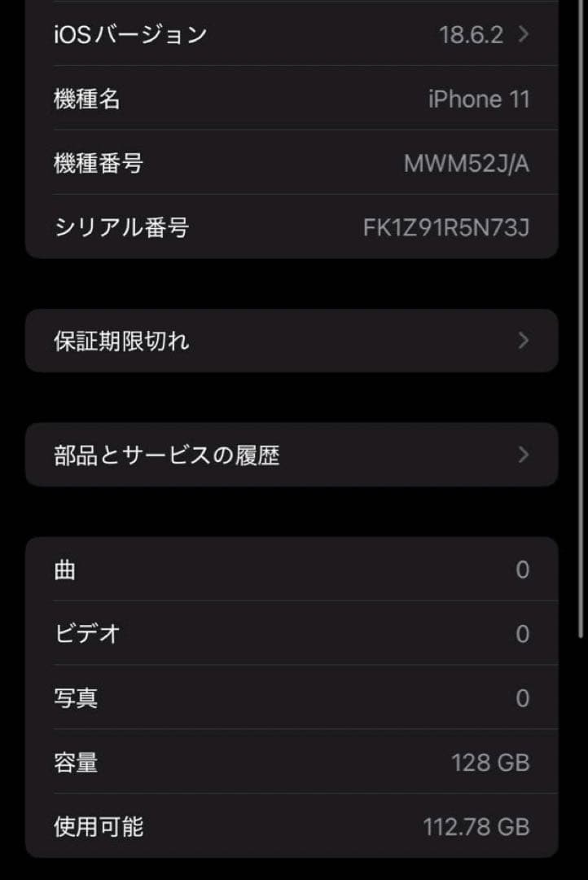Tap the ビデオ row label
Image resolution: width=588 pixels, height=880 pixels.
(87, 634)
